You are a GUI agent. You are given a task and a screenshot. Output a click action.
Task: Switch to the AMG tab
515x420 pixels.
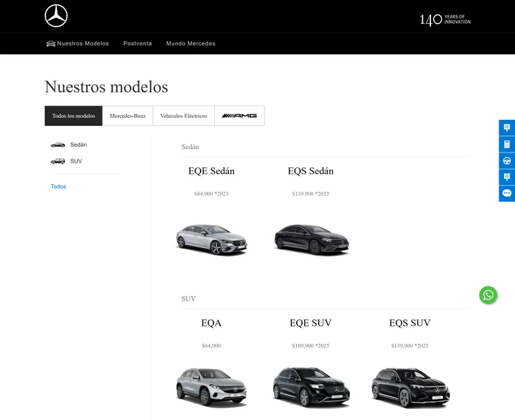(239, 116)
